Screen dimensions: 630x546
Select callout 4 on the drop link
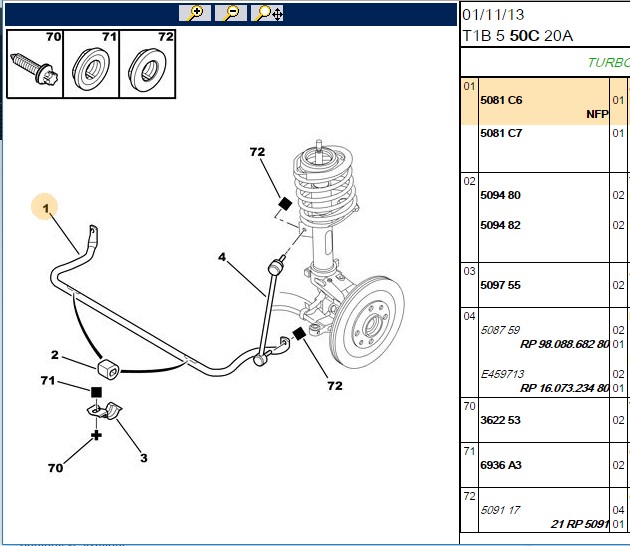[x=222, y=257]
